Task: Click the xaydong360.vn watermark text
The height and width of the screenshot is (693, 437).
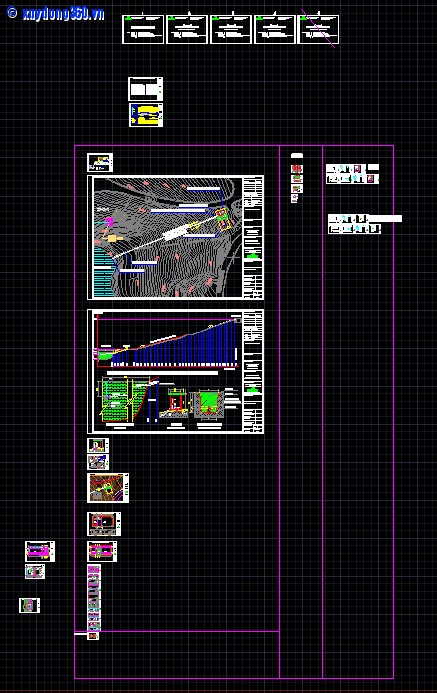Action: point(63,14)
